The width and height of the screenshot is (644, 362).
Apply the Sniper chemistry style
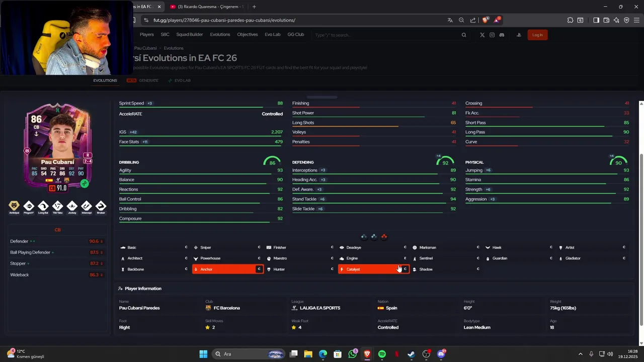point(227,247)
